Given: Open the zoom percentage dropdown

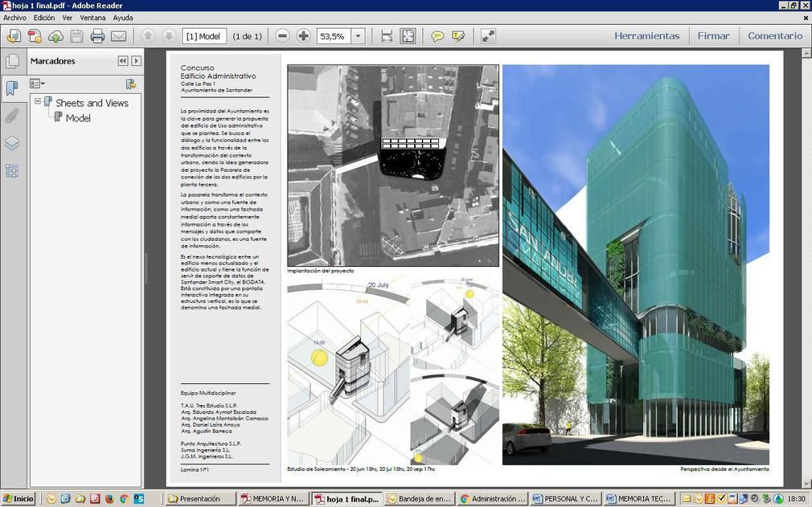Looking at the screenshot, I should pos(358,36).
